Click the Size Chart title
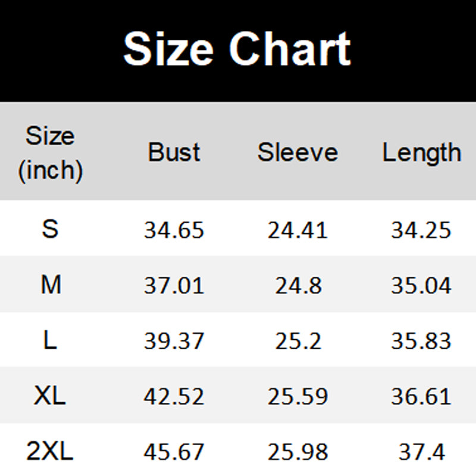The image size is (476, 476). [237, 49]
